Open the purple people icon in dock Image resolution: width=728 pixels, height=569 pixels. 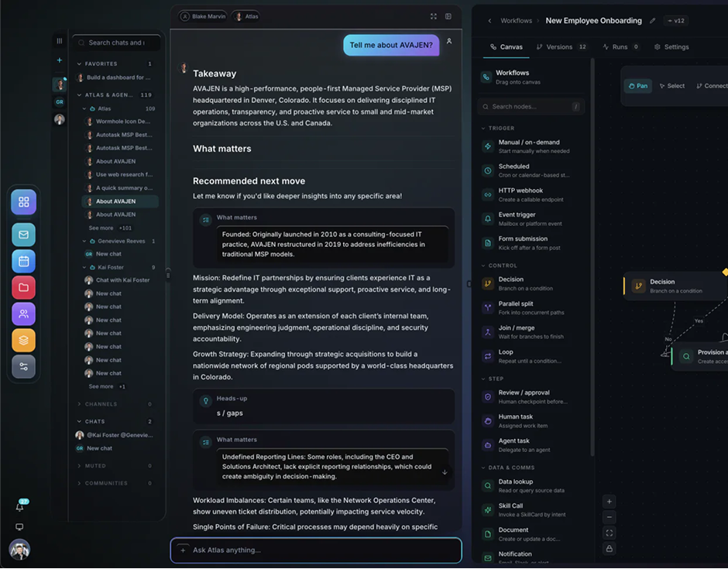point(24,314)
